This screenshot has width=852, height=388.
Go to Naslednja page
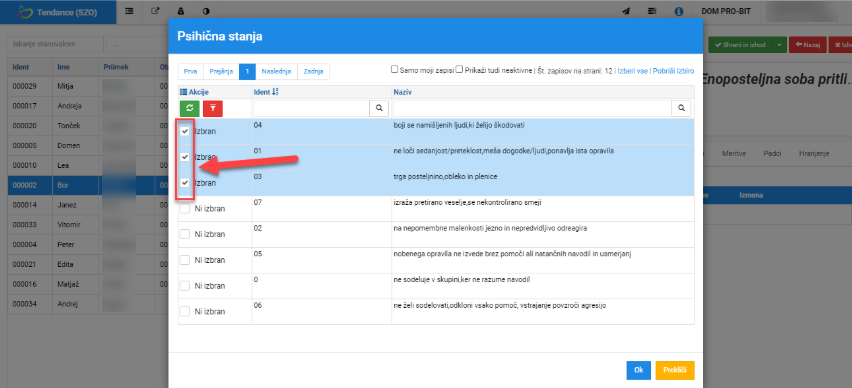click(277, 71)
